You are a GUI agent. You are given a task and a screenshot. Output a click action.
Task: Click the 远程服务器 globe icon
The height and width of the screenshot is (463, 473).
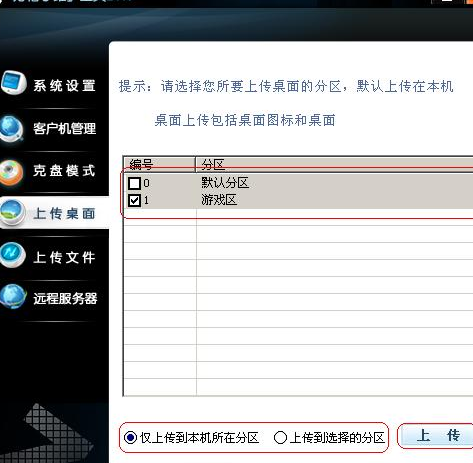[x=13, y=296]
